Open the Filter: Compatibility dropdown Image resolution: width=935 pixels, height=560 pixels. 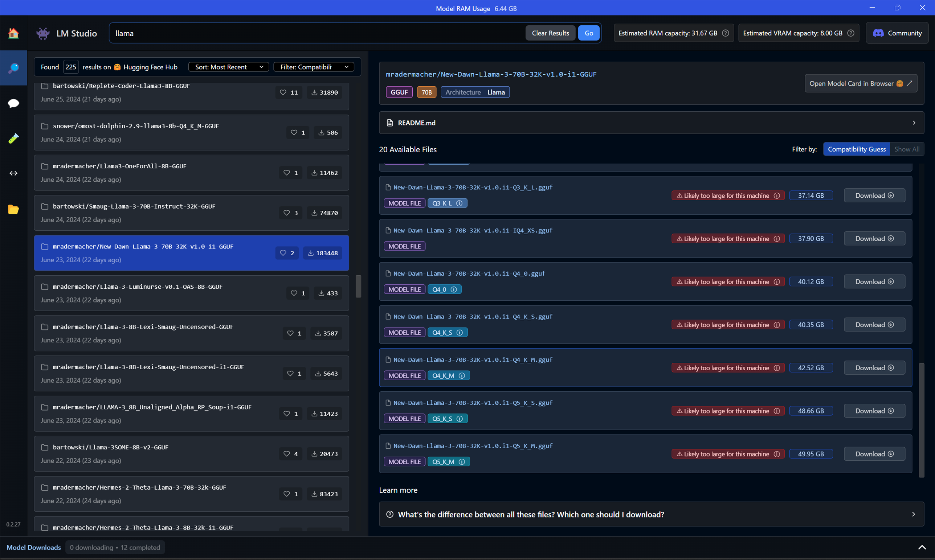pos(314,67)
